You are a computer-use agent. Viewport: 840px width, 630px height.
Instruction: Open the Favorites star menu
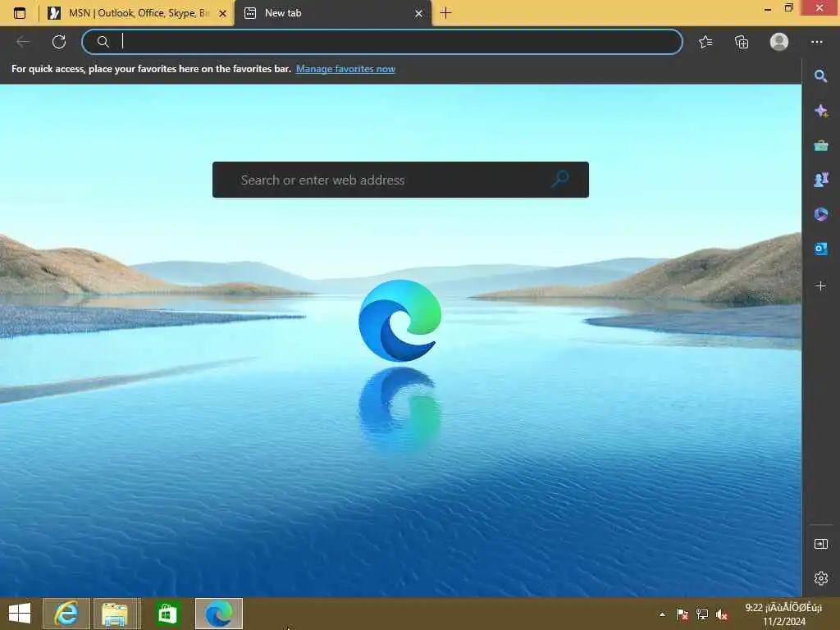(705, 42)
